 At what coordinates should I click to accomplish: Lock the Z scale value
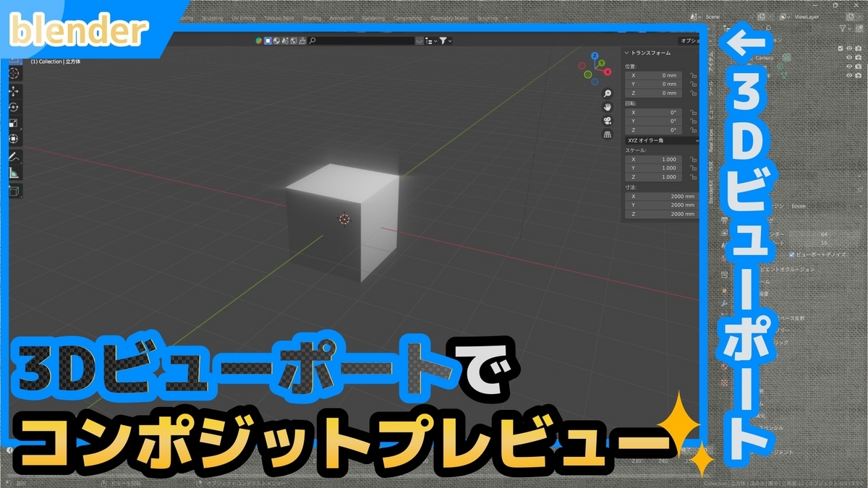coord(693,177)
